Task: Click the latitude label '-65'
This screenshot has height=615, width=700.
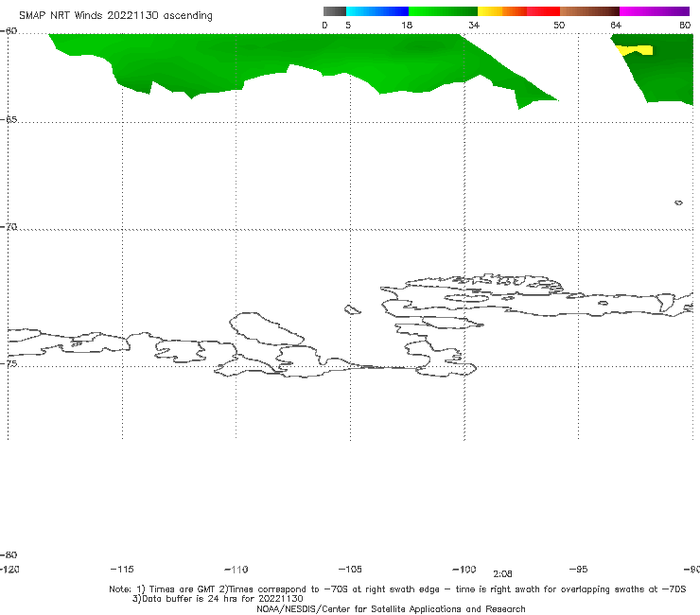Action: (9, 120)
